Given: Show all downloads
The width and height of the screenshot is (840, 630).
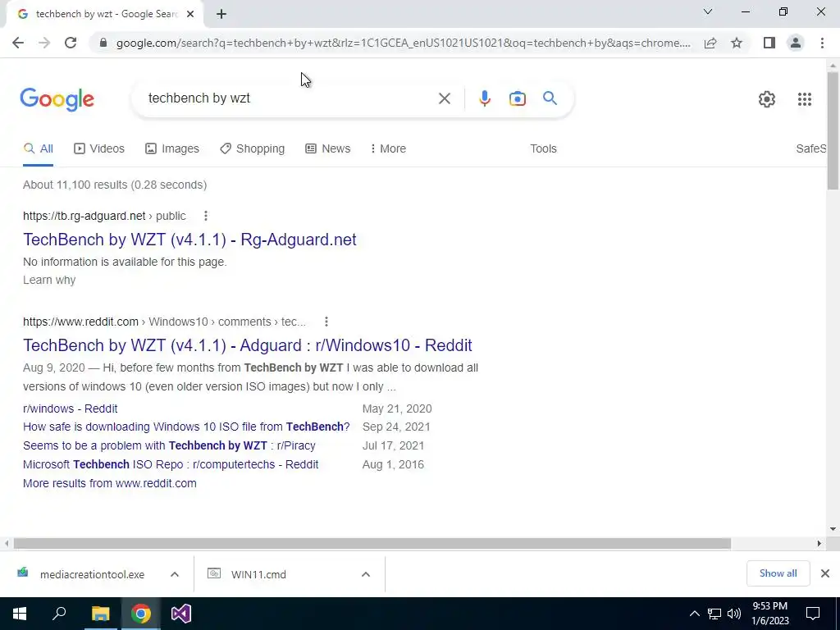Looking at the screenshot, I should click(778, 573).
